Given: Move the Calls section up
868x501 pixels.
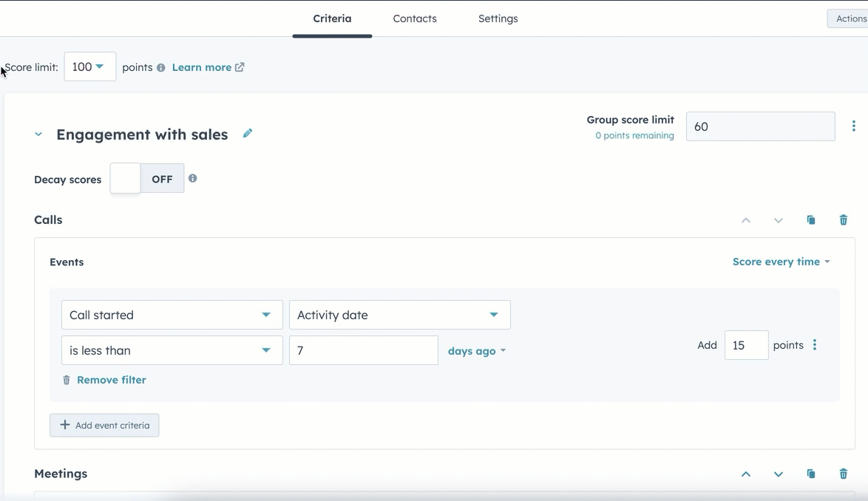Looking at the screenshot, I should (x=745, y=219).
